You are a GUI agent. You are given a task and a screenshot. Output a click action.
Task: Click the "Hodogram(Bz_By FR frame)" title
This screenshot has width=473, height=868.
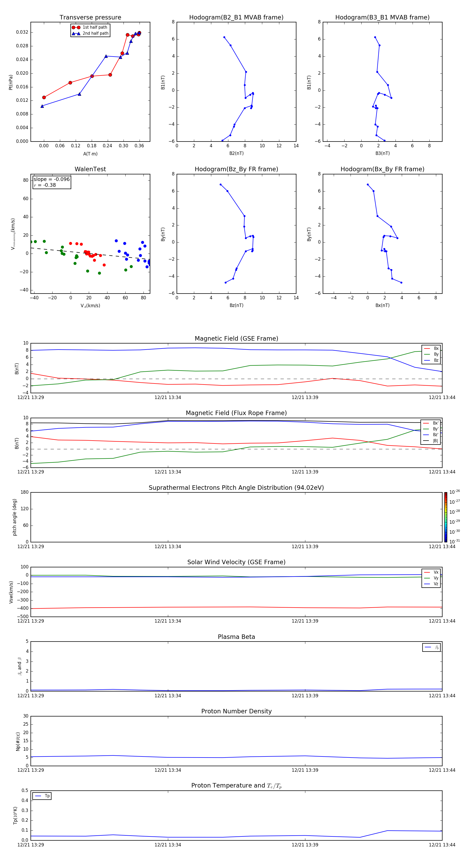236,169
